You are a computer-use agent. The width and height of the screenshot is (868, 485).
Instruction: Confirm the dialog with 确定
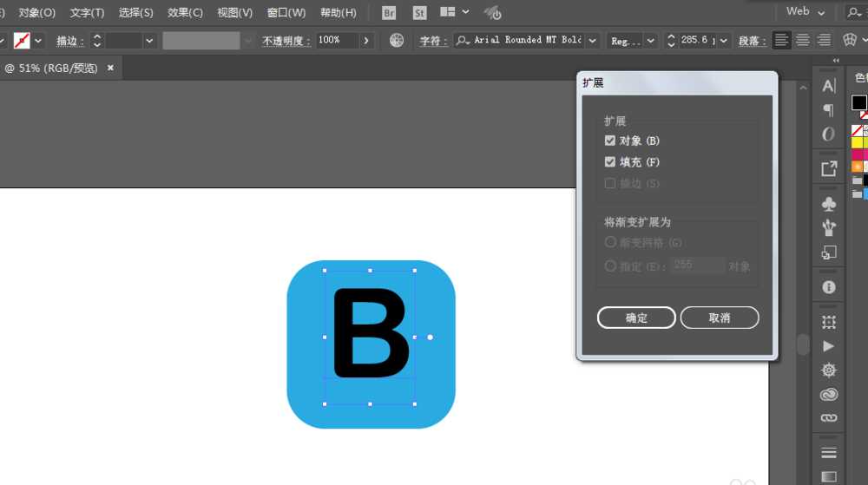tap(636, 318)
